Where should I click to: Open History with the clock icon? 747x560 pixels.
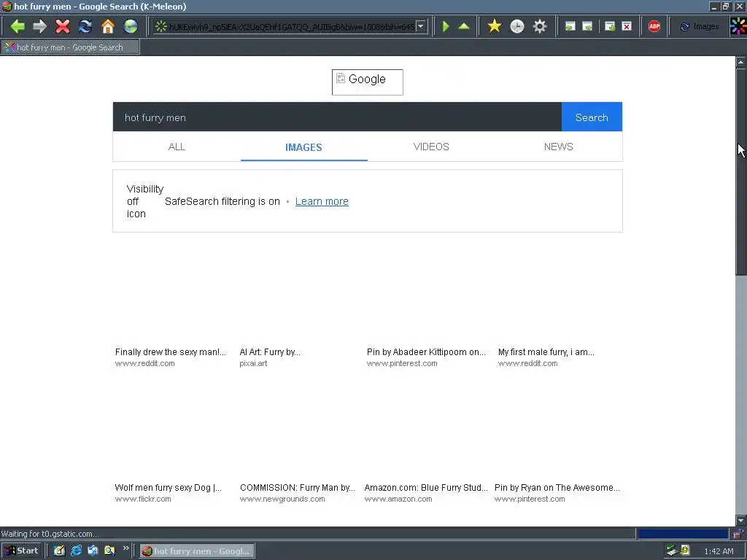517,26
